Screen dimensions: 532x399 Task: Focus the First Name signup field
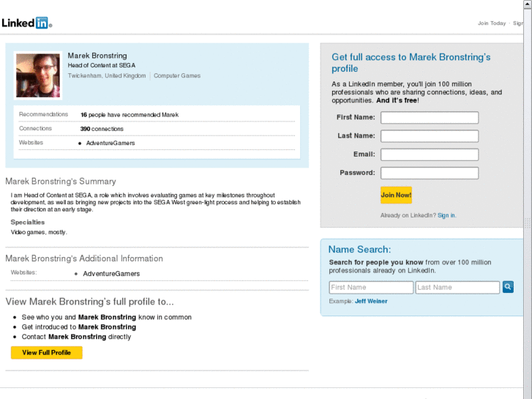tap(430, 117)
